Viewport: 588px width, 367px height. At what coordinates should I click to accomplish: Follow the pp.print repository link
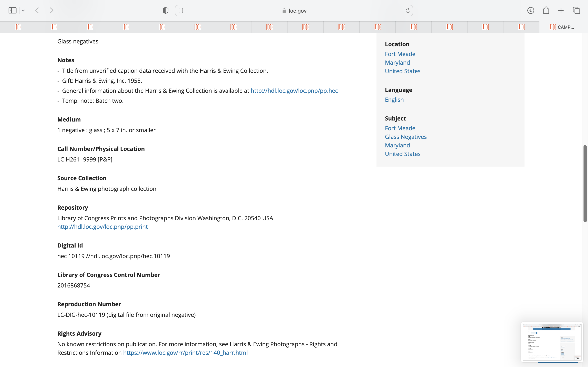(x=102, y=227)
